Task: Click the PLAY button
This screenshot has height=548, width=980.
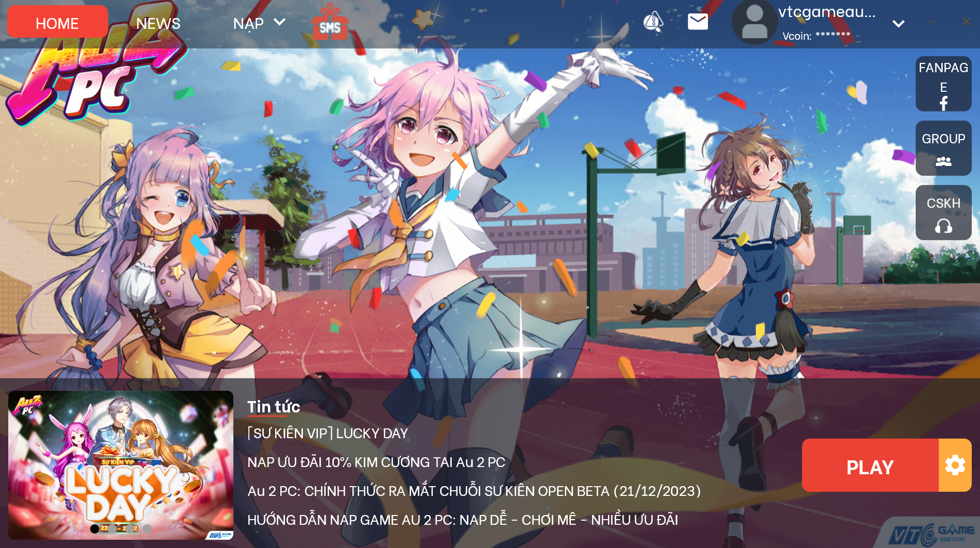Action: click(870, 466)
